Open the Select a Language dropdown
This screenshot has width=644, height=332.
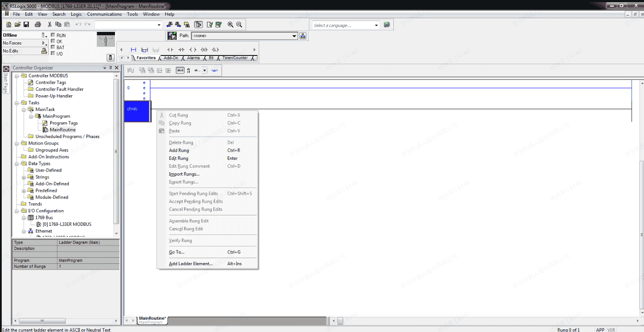click(376, 25)
